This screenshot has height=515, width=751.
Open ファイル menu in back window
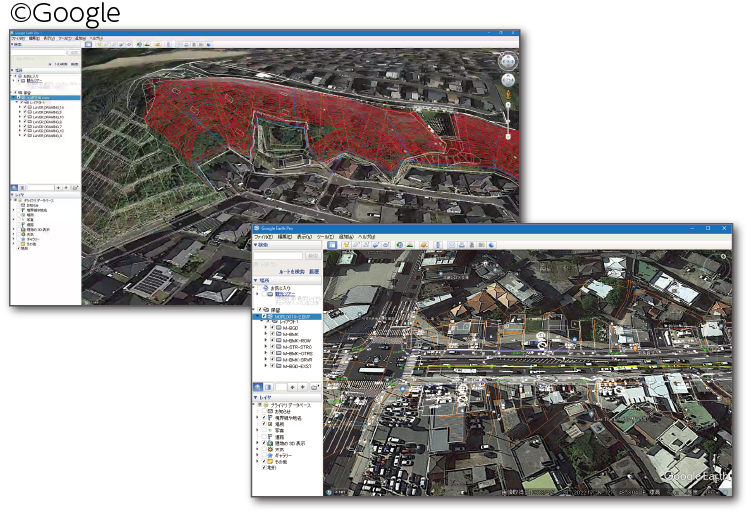(x=18, y=38)
